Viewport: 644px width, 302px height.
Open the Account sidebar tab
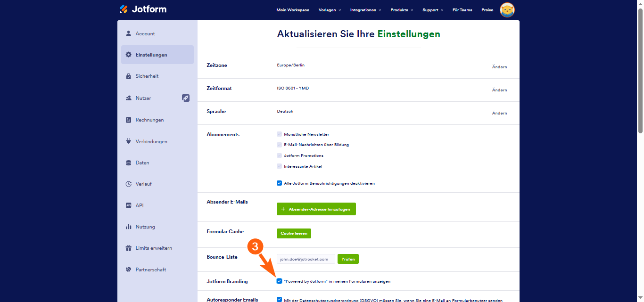click(x=157, y=33)
